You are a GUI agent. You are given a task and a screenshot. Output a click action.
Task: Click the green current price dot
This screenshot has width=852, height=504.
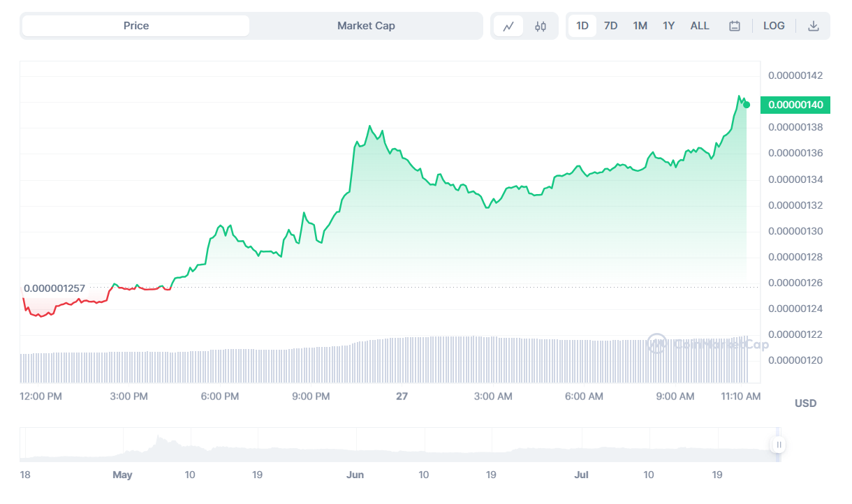click(x=747, y=105)
